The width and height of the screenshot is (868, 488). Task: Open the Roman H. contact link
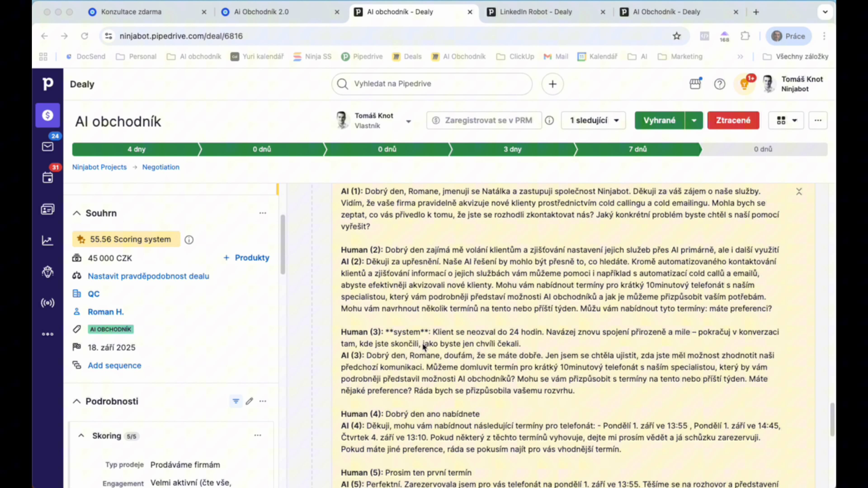[x=106, y=312]
